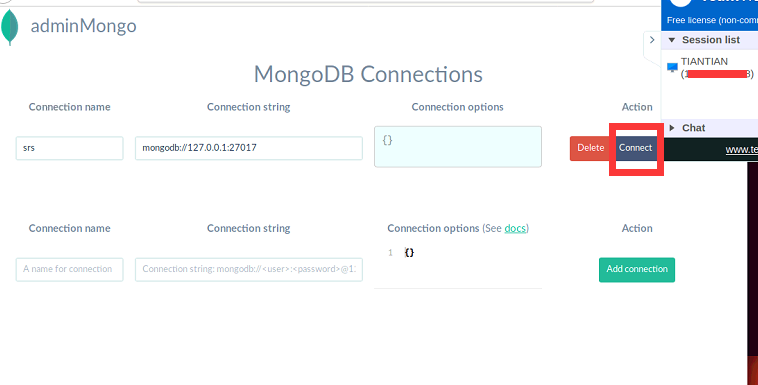Screen dimensions: 758x385
Task: Click the MongoDB Connections heading
Action: (x=368, y=74)
